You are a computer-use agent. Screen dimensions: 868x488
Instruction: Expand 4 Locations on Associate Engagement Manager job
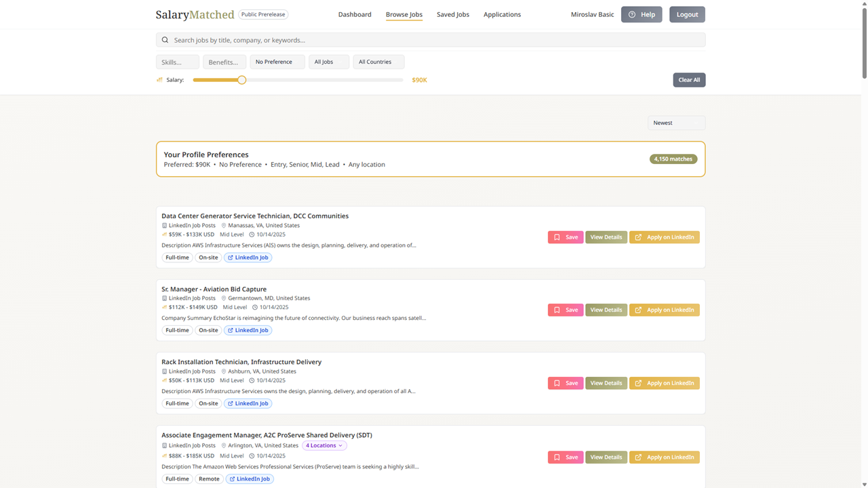point(324,445)
